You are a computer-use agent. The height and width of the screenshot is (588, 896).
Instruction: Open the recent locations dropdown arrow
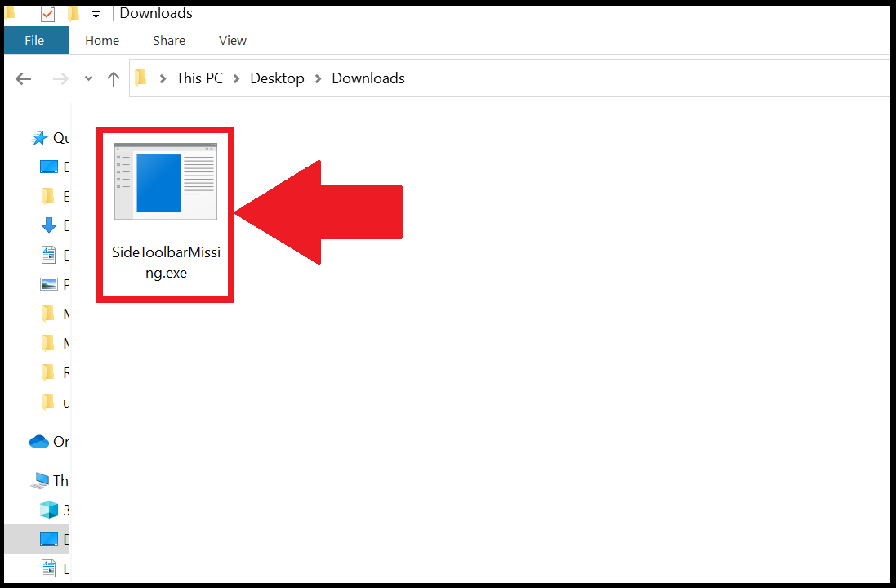(x=88, y=78)
